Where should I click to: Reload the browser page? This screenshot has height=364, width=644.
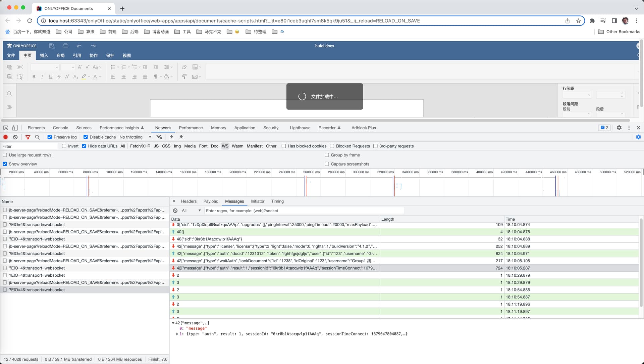click(x=30, y=21)
